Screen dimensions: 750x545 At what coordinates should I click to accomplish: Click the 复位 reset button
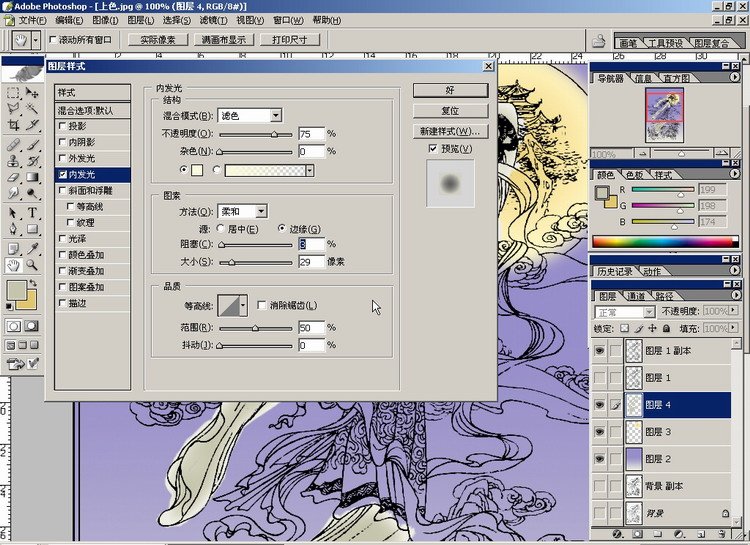click(x=450, y=111)
